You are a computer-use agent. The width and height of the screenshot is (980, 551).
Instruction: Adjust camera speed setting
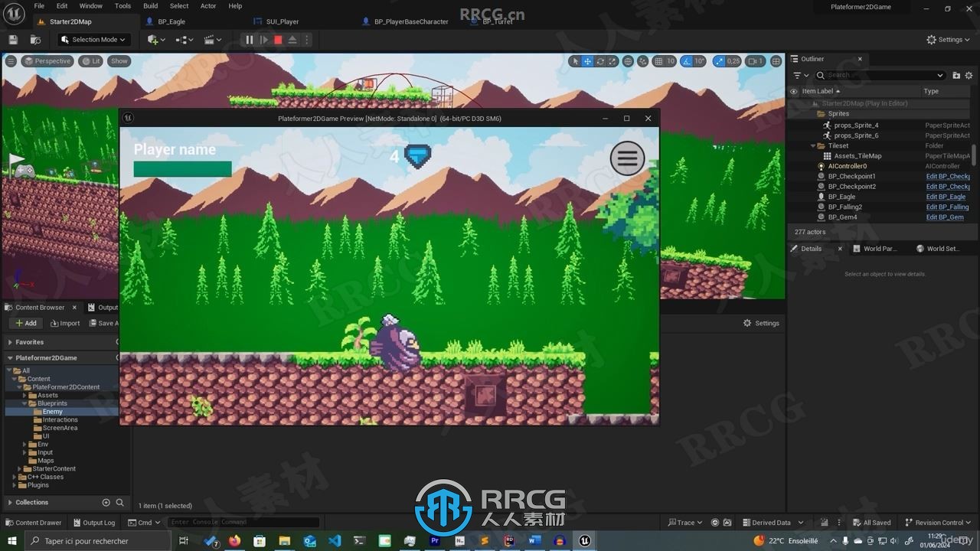[755, 61]
